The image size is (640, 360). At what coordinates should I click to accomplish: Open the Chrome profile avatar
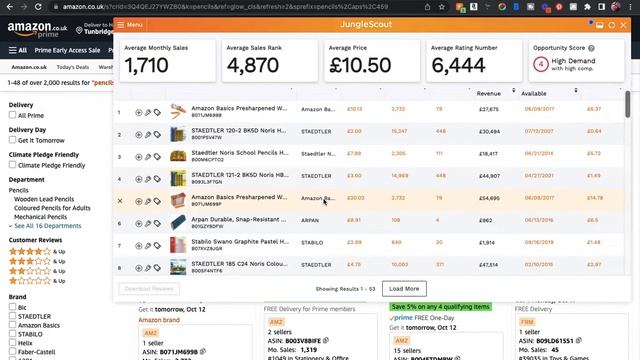coord(616,7)
